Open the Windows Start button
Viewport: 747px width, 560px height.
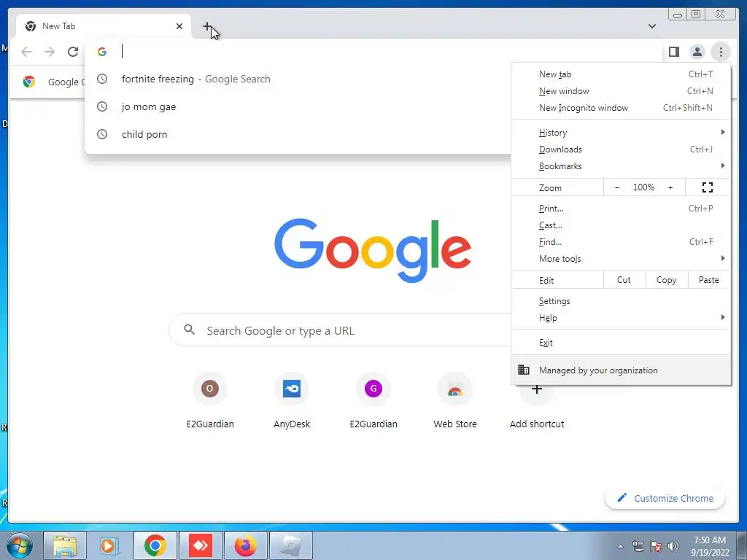pos(20,545)
